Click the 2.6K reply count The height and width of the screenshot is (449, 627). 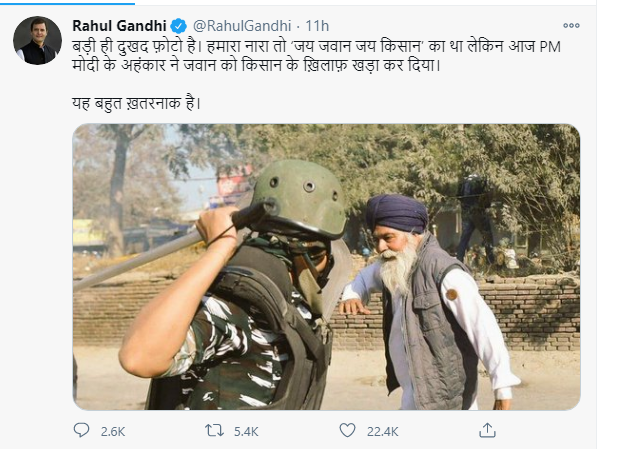pos(113,431)
